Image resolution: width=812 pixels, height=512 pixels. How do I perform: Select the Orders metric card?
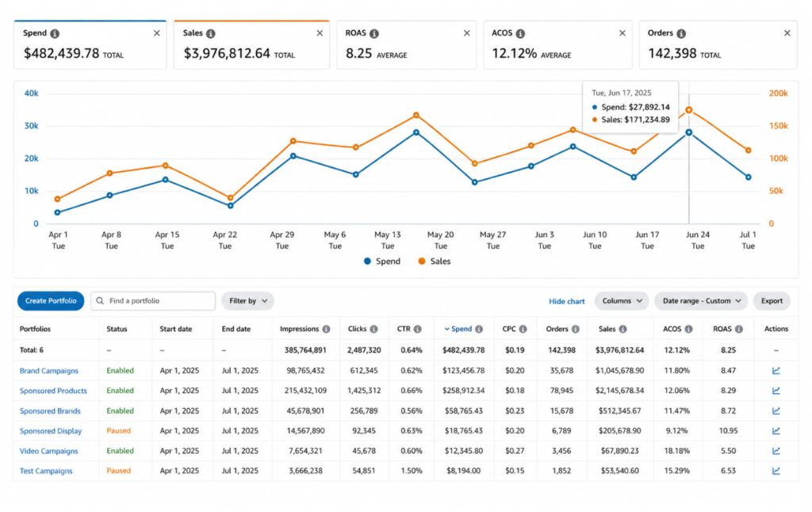[718, 45]
